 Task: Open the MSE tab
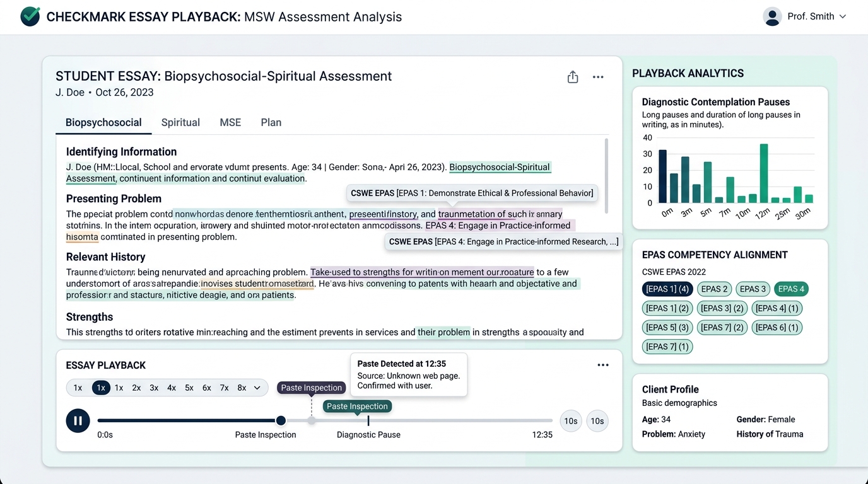pyautogui.click(x=230, y=122)
